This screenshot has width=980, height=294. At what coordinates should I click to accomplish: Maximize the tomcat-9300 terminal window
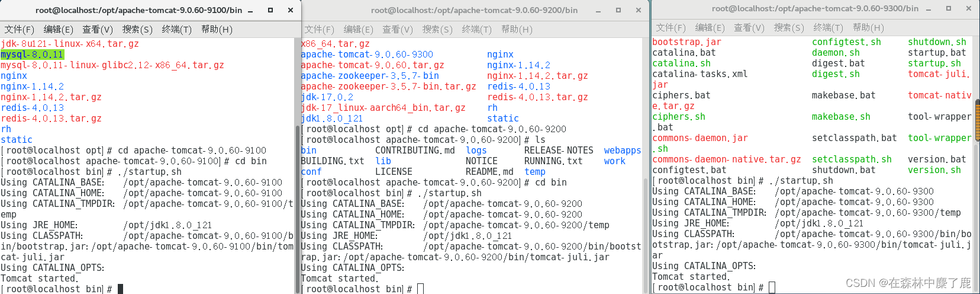point(949,8)
